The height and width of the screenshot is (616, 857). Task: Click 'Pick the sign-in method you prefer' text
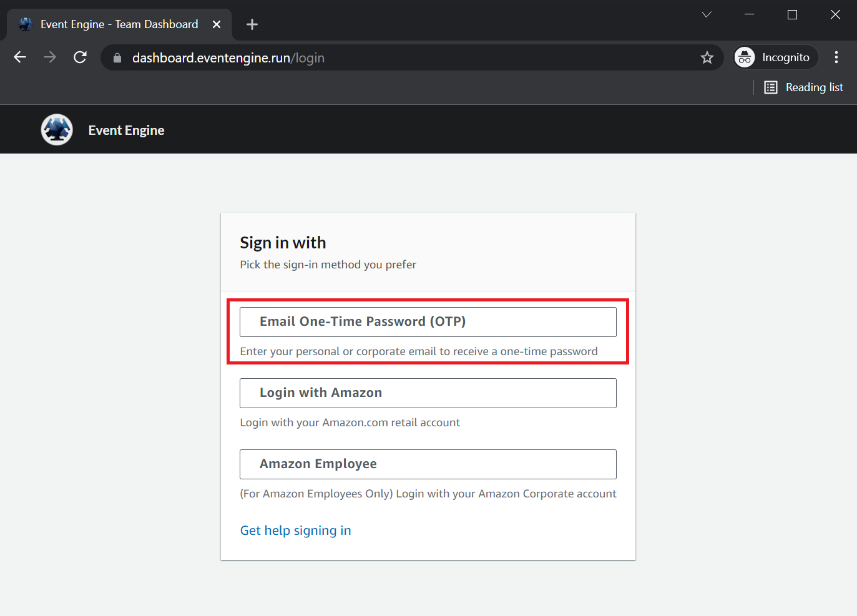click(x=328, y=265)
